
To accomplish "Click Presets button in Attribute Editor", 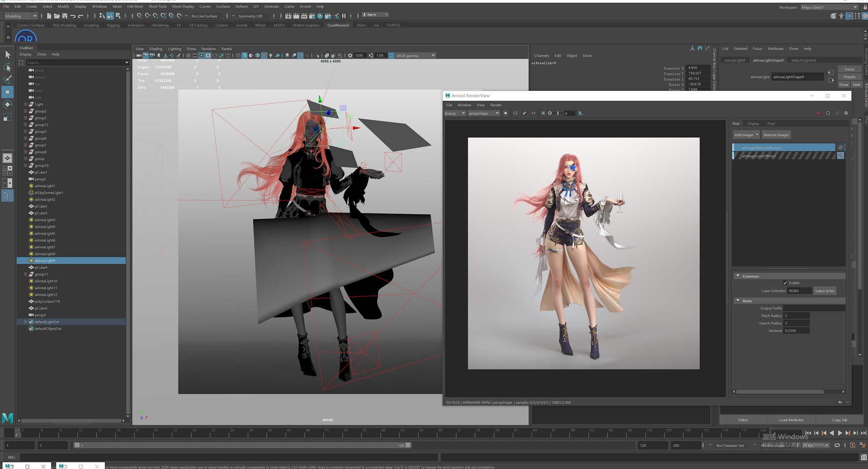I will [x=849, y=77].
